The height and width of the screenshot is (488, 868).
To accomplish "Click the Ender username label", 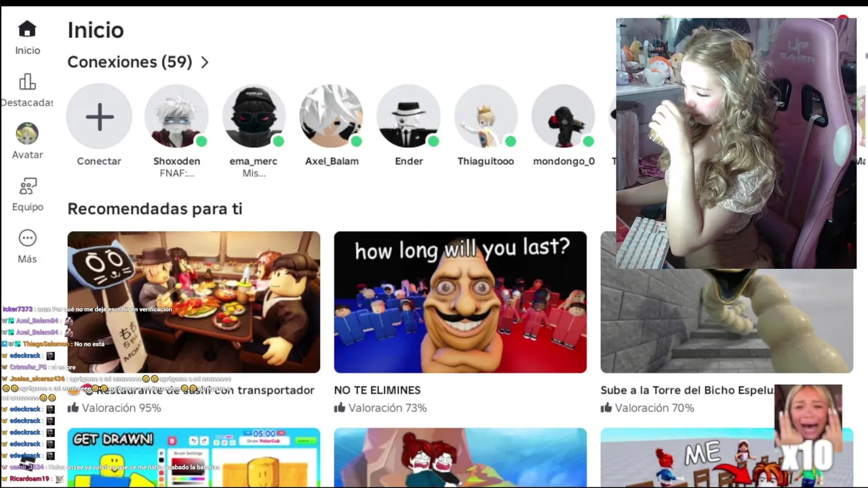I will (409, 161).
